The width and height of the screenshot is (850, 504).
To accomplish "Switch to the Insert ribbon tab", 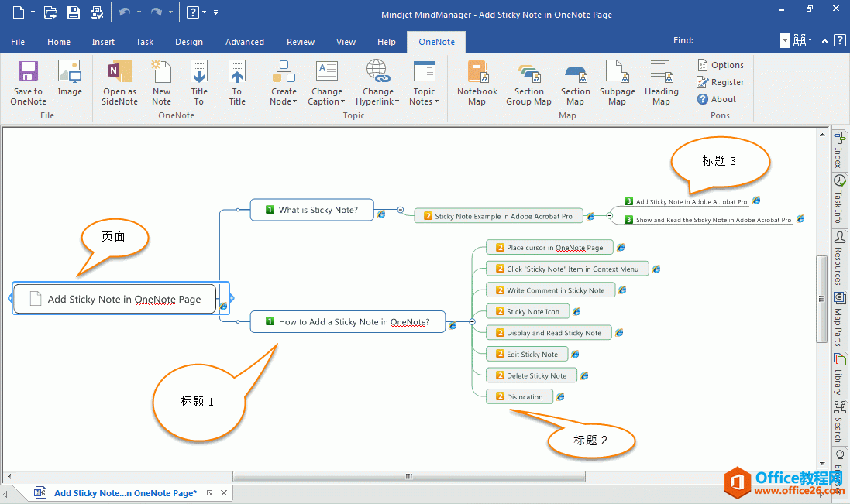I will click(x=103, y=42).
